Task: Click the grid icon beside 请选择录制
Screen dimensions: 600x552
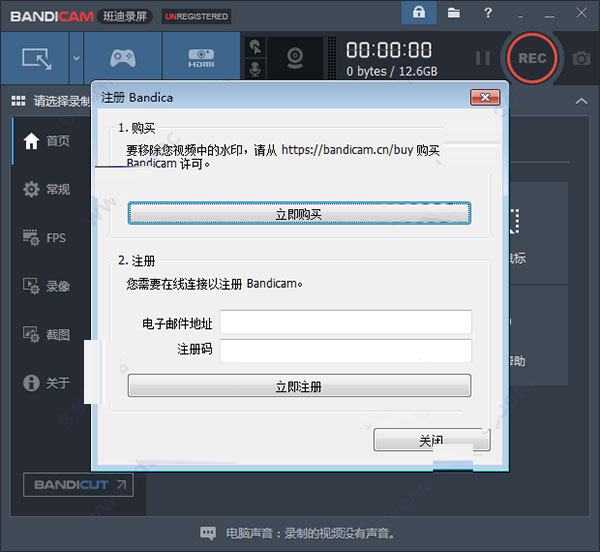Action: [x=18, y=101]
